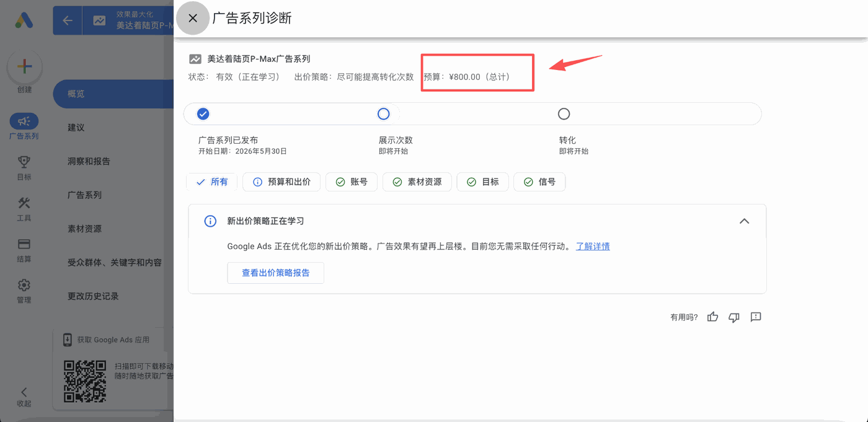The image size is (868, 422).
Task: Click the 有用吗? label
Action: 684,317
